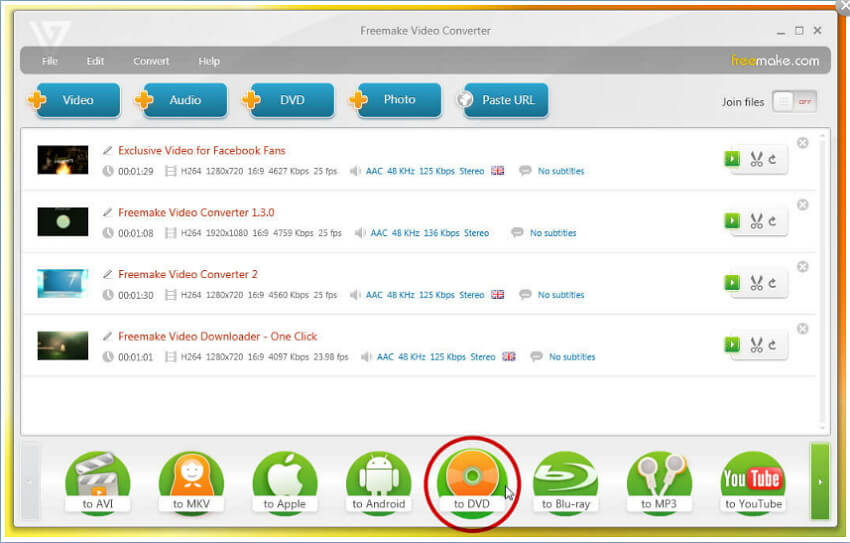Remove Freemake Video Converter 1.3.0 from list
The height and width of the screenshot is (543, 850).
click(x=803, y=204)
